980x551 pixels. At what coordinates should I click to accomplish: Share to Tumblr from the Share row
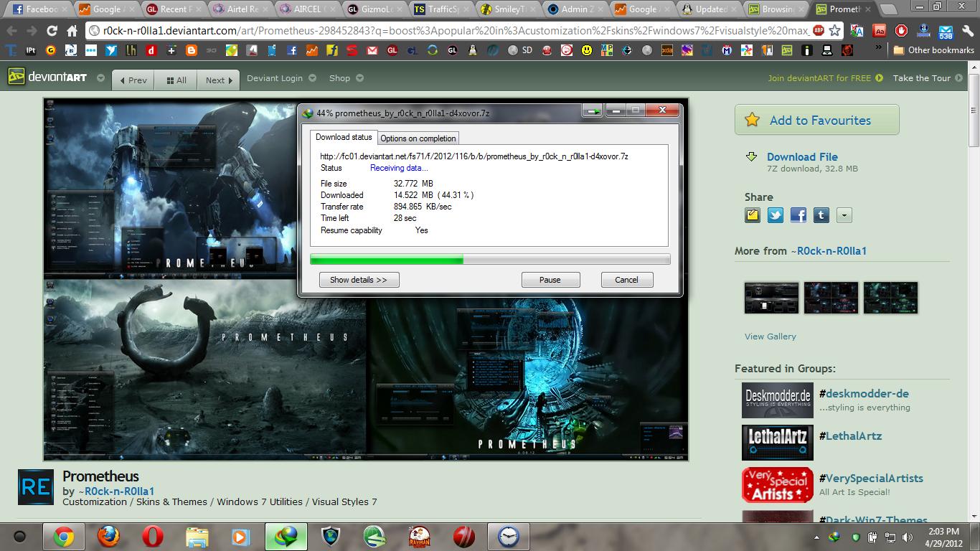tap(821, 215)
